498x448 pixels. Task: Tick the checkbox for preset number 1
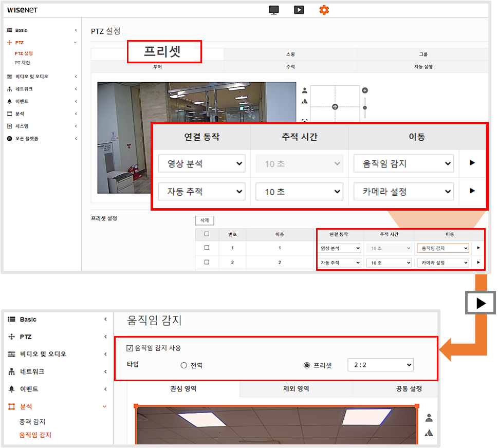point(207,248)
